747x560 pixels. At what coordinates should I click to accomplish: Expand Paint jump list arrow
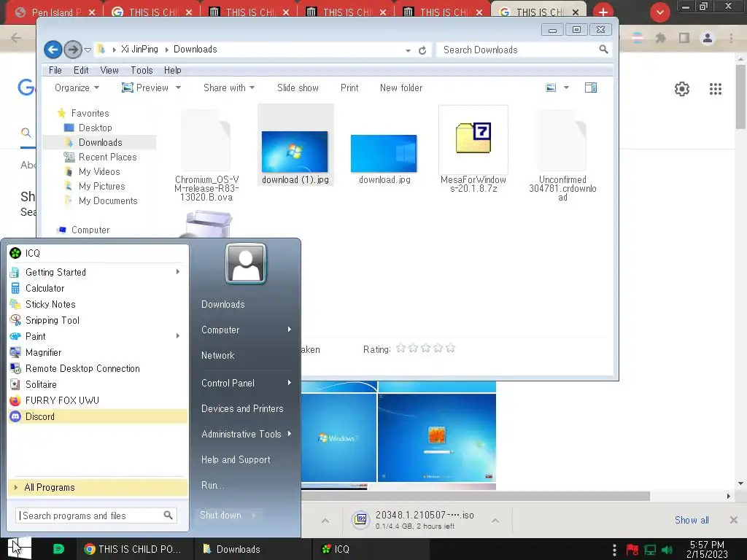178,336
